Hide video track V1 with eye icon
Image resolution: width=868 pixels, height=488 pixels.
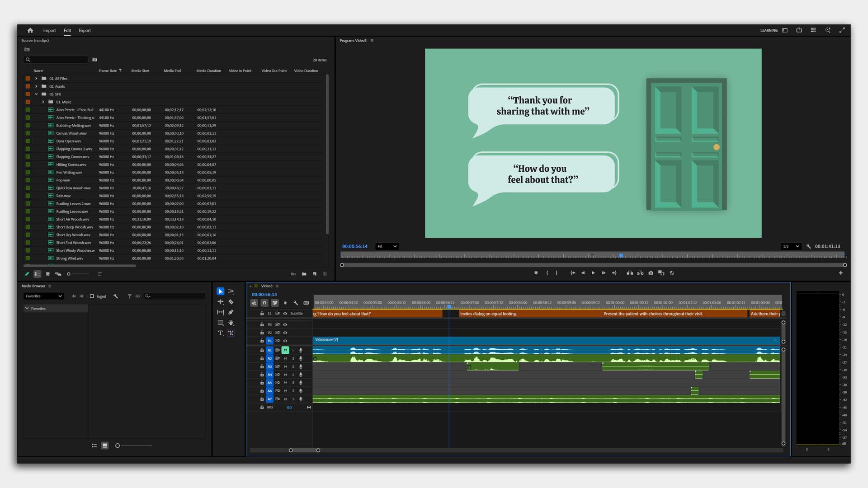285,341
